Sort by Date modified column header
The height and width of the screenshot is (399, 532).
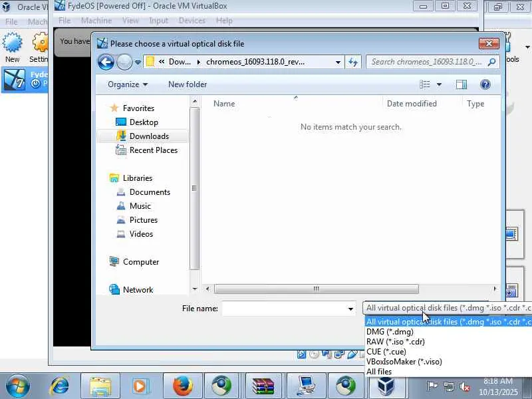point(412,104)
